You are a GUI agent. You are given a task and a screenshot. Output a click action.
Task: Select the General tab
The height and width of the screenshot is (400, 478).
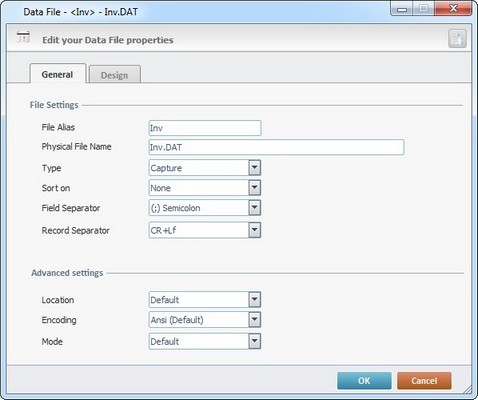(57, 74)
